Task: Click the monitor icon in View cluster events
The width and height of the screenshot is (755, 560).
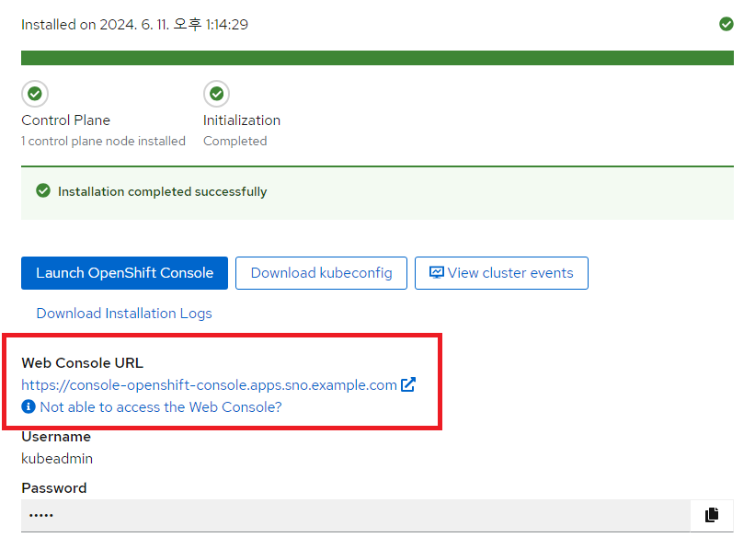Action: [437, 273]
